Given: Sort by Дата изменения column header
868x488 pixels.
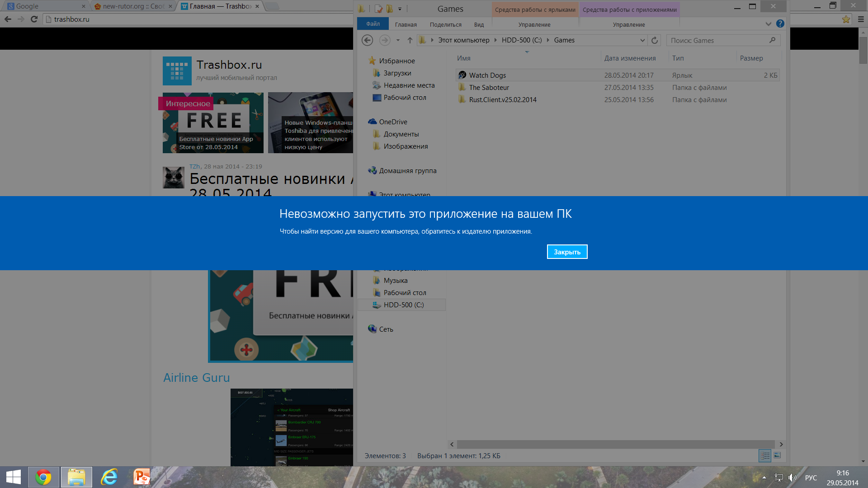Looking at the screenshot, I should [x=630, y=58].
